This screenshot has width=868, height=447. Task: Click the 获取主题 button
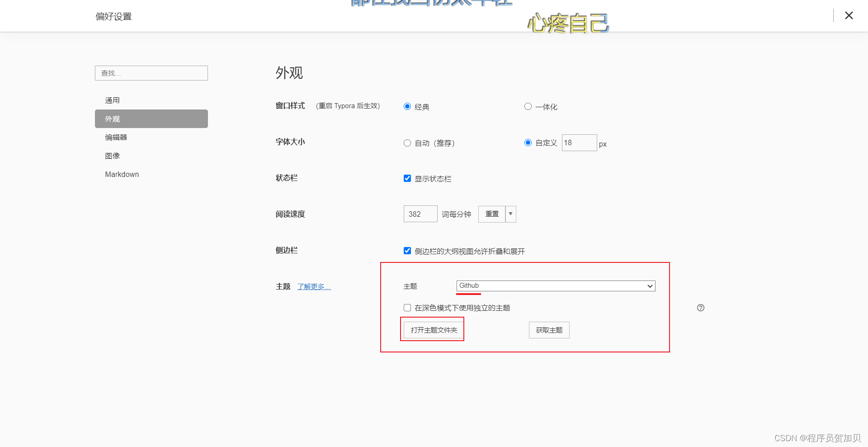[x=549, y=330]
